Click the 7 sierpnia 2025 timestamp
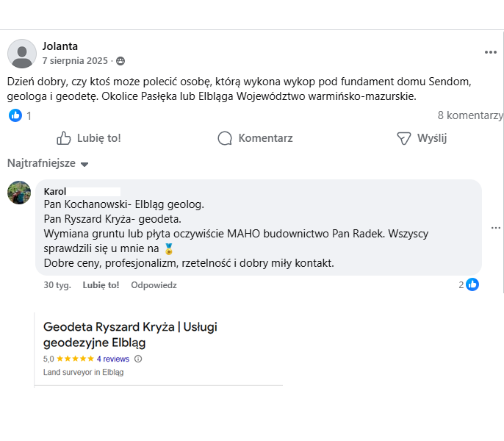Viewport: 504px width, 441px height. [x=74, y=61]
